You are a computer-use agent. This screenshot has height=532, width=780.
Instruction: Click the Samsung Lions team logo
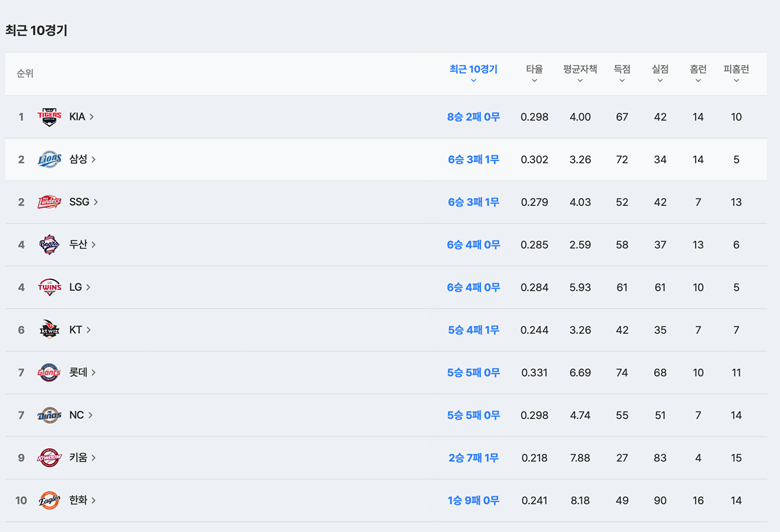[x=49, y=159]
